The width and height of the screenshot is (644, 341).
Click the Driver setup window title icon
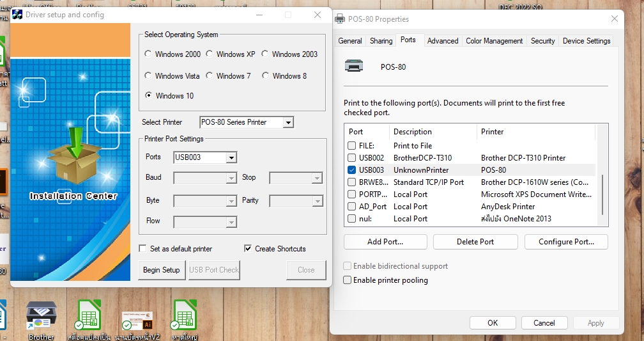(x=17, y=15)
